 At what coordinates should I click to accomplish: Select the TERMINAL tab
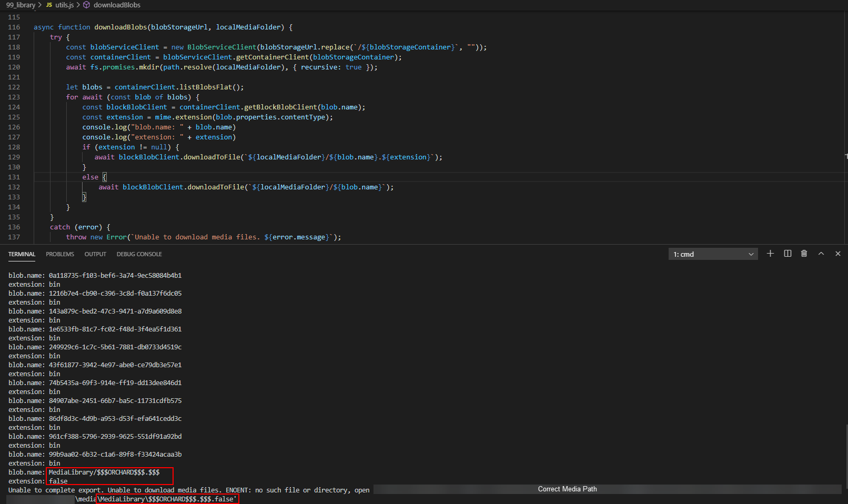(x=22, y=254)
